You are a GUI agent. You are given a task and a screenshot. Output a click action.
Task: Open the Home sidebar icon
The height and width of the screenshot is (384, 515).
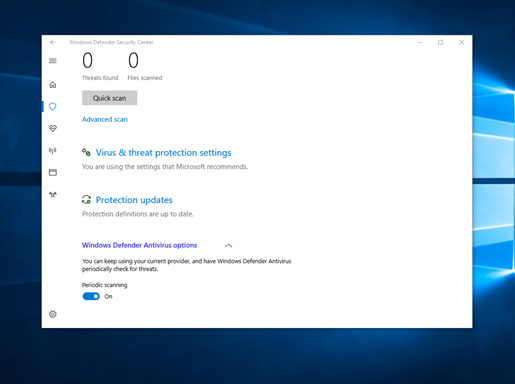tap(53, 85)
